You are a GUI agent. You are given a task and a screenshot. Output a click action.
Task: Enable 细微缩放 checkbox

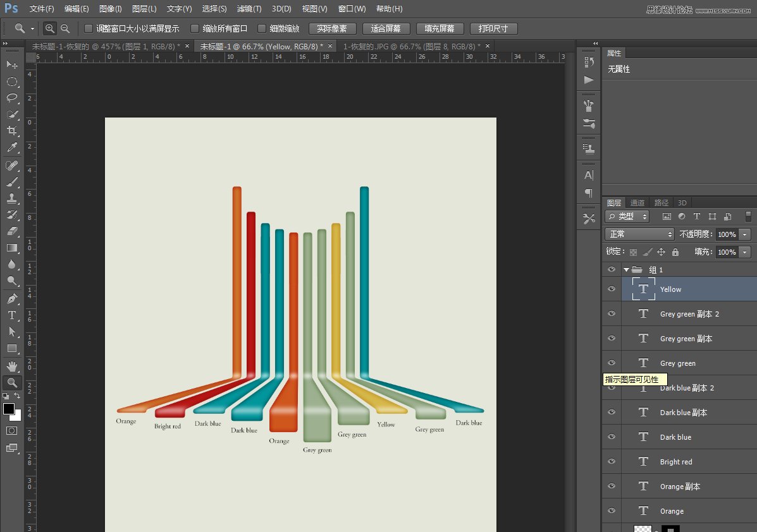[262, 28]
